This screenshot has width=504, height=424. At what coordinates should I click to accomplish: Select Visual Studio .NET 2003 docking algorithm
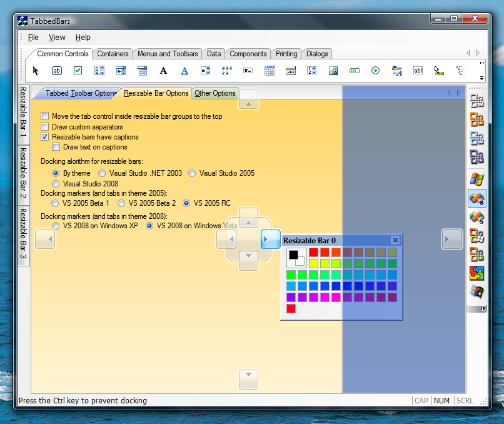click(x=102, y=173)
